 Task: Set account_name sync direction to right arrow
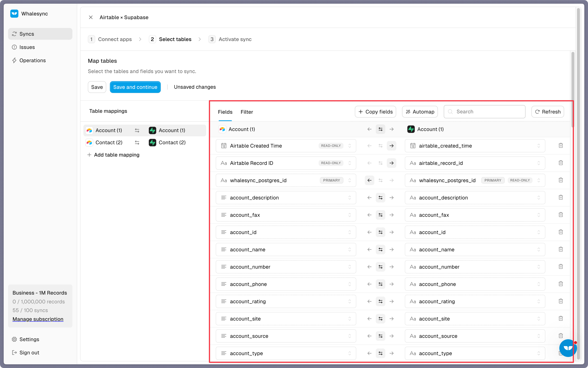391,250
